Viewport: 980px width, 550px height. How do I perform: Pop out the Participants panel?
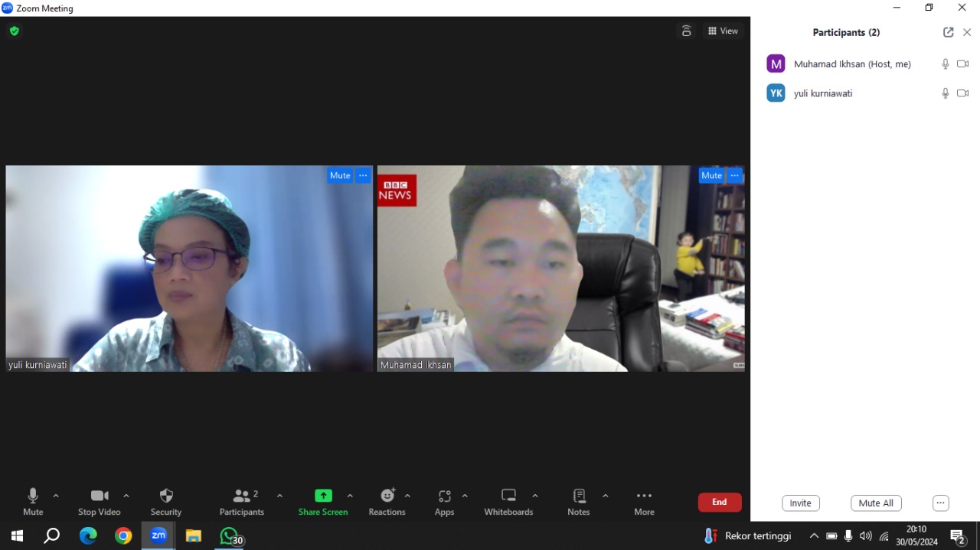click(948, 32)
